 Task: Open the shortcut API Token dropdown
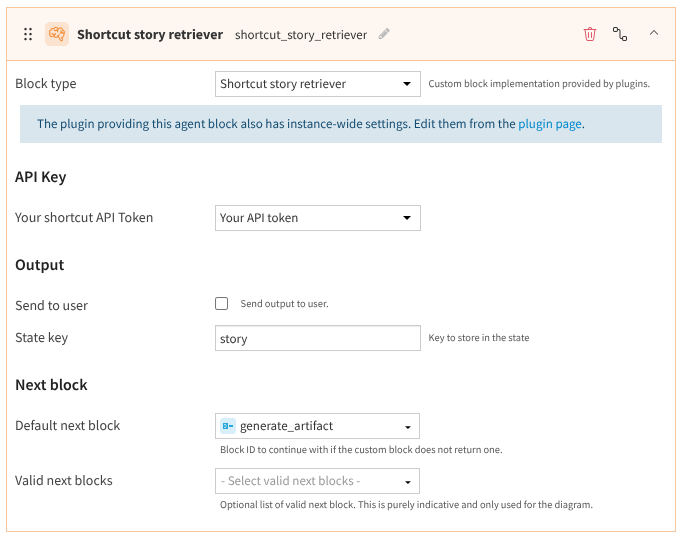click(317, 218)
